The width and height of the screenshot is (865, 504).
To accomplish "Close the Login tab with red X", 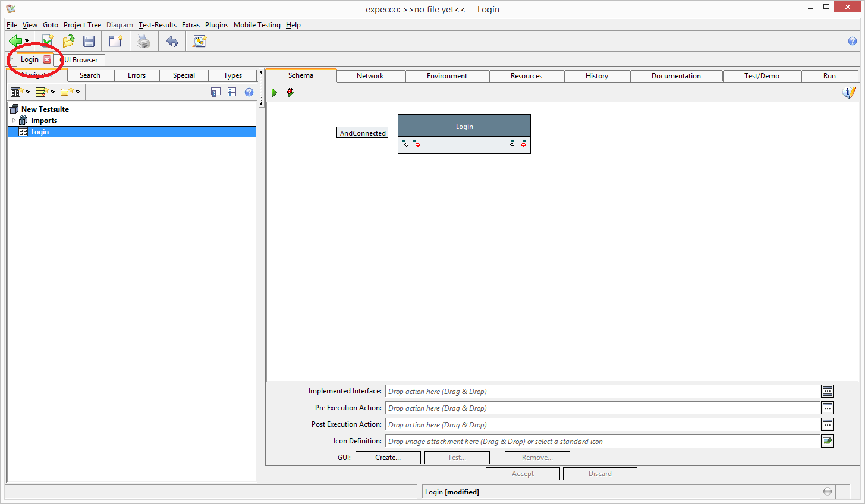I will tap(47, 59).
